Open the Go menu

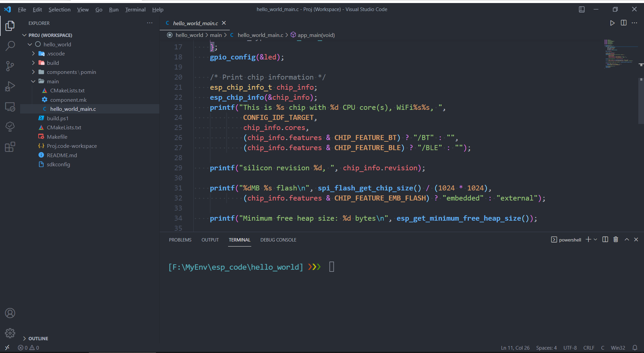pyautogui.click(x=99, y=9)
